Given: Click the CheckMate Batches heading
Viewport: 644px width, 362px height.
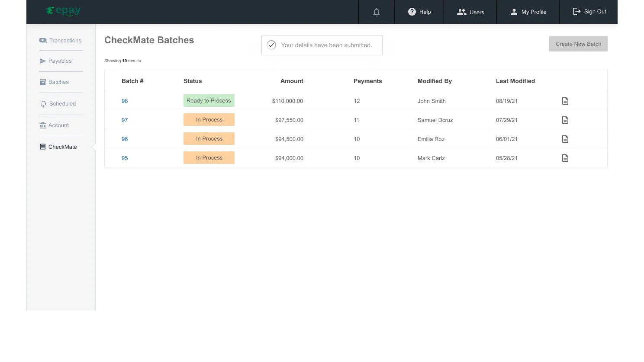Looking at the screenshot, I should tap(149, 40).
